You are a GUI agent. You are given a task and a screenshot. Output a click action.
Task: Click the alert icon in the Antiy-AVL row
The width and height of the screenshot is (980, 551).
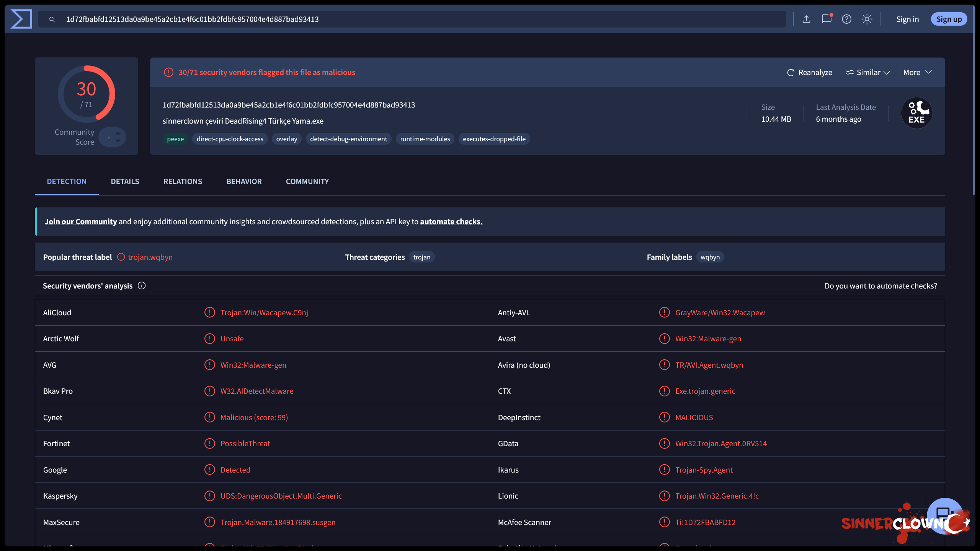tap(665, 313)
